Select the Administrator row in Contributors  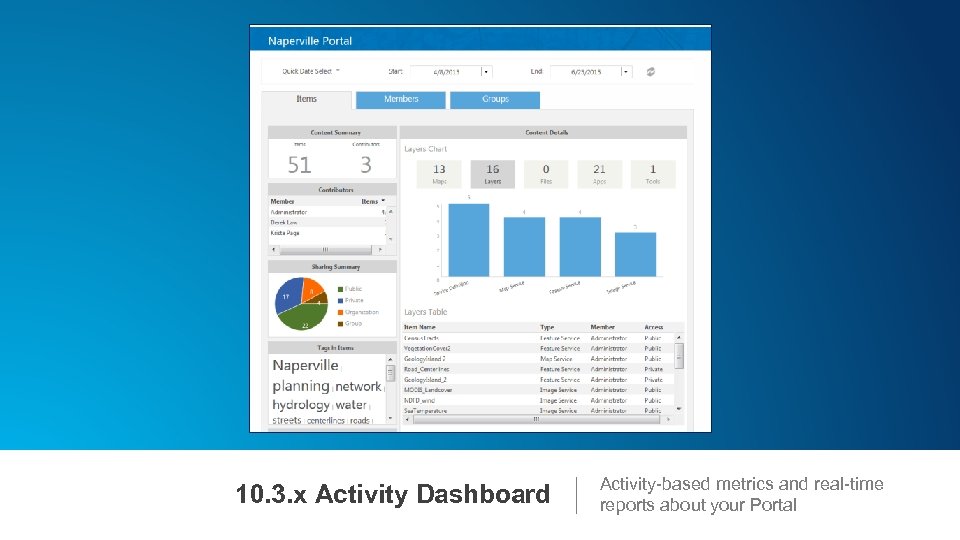pos(328,212)
